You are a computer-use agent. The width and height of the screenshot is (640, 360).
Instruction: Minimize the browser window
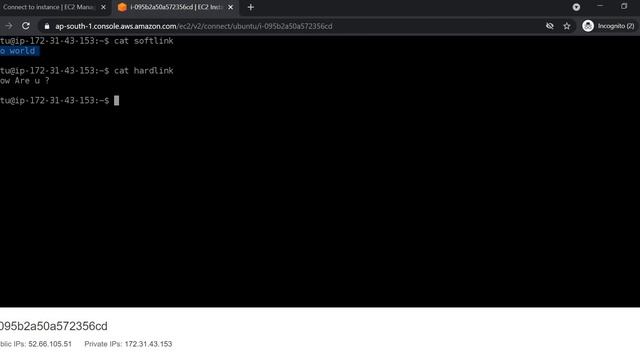[x=600, y=6]
